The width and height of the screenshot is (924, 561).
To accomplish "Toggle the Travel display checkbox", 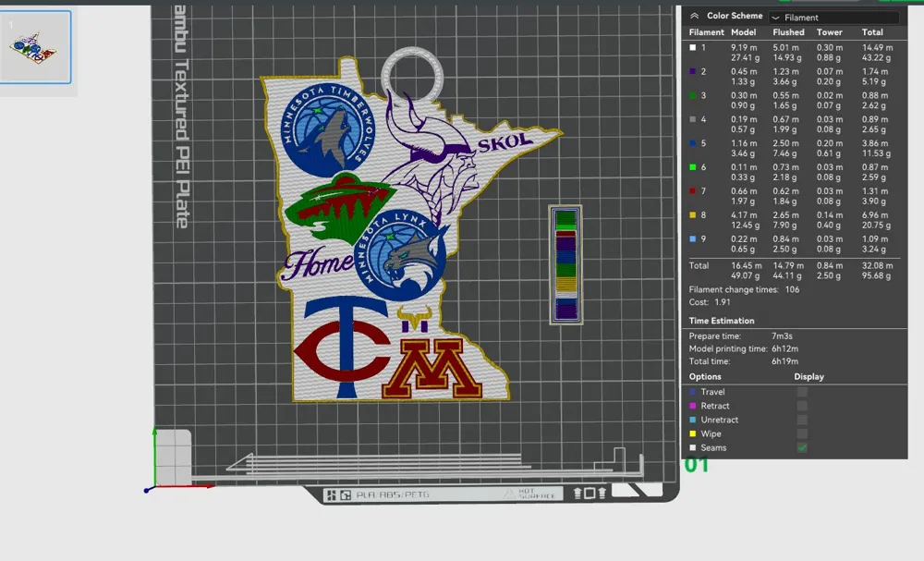I will [x=802, y=392].
